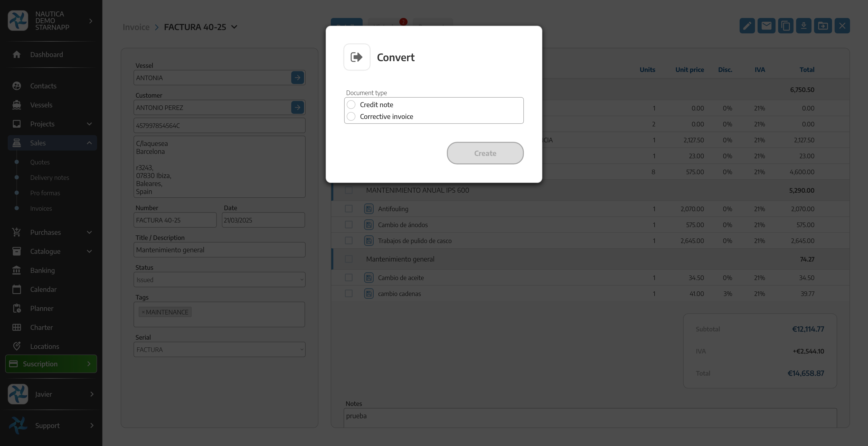Check the Trabajos de pulido de casco checkbox
This screenshot has height=446, width=868.
348,241
